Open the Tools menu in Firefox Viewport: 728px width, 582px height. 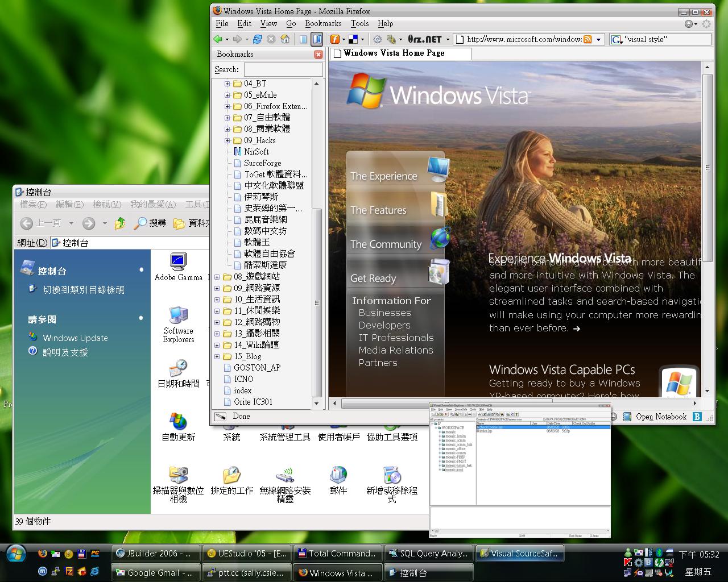(x=359, y=23)
